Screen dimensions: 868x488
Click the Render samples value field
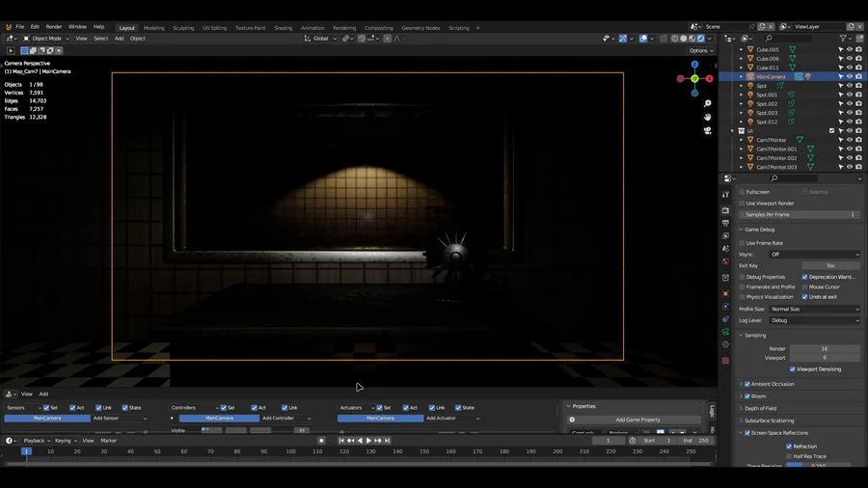(x=824, y=348)
